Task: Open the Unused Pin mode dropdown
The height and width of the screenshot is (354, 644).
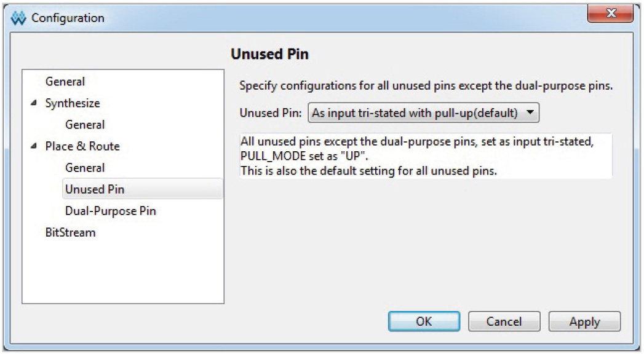Action: point(423,113)
